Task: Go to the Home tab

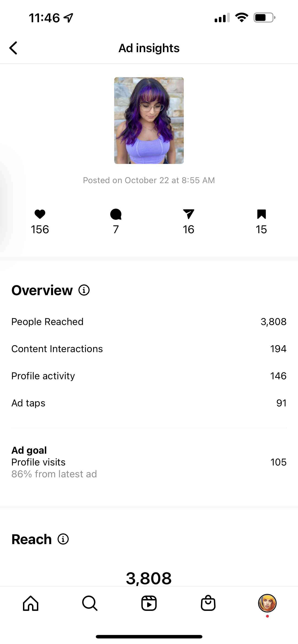Action: click(31, 603)
